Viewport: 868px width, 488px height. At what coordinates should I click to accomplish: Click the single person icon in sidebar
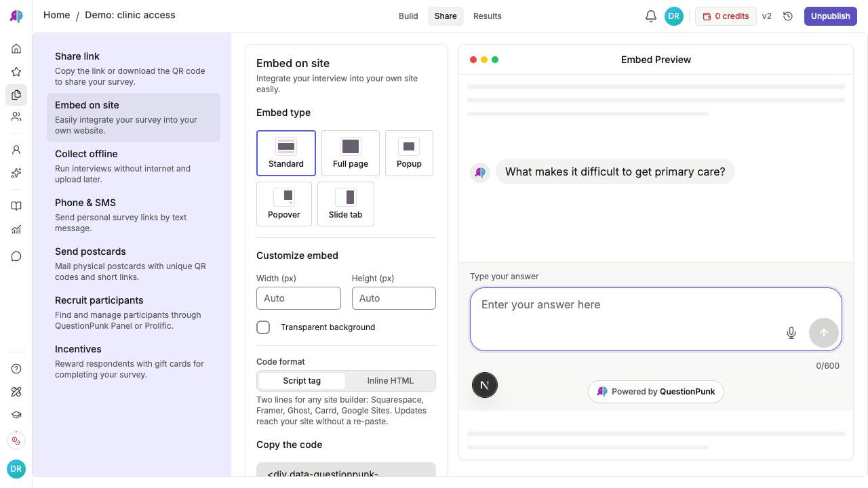pyautogui.click(x=16, y=150)
